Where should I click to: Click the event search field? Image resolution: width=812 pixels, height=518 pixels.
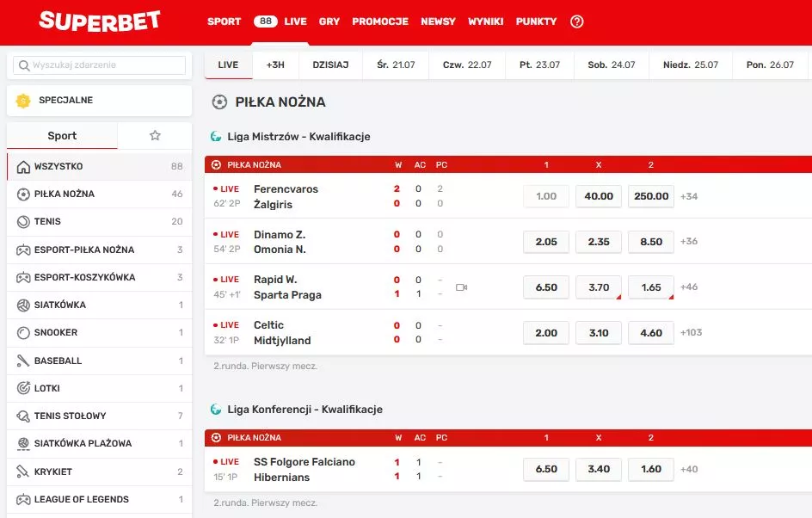click(100, 65)
